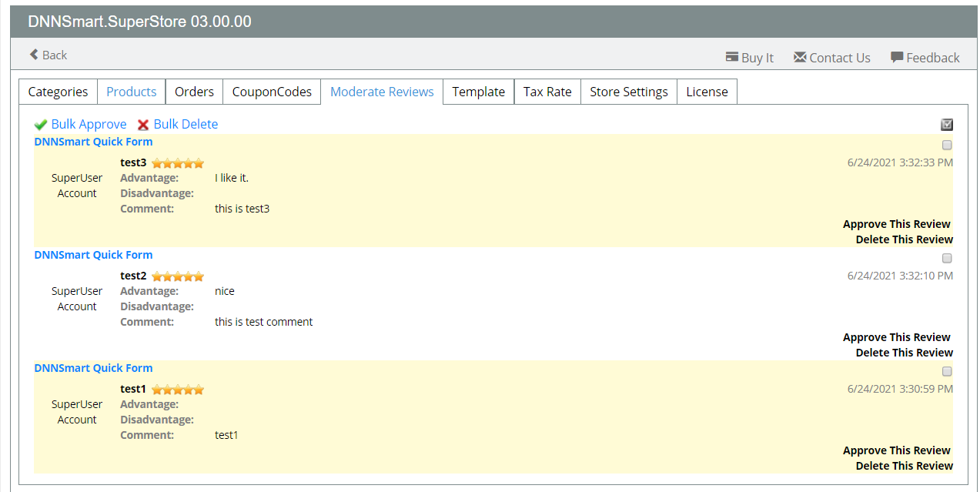
Task: Click the Buy It link text
Action: coord(758,58)
